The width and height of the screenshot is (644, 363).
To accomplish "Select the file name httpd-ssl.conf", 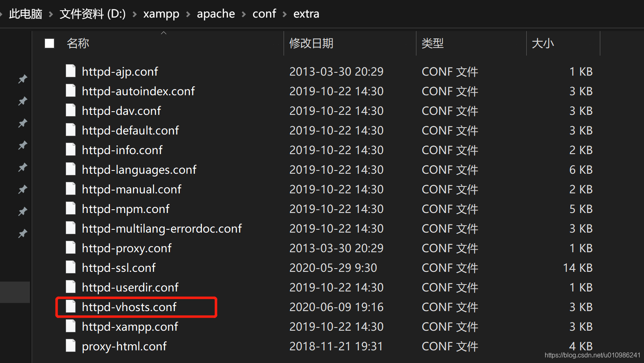I will [x=119, y=268].
